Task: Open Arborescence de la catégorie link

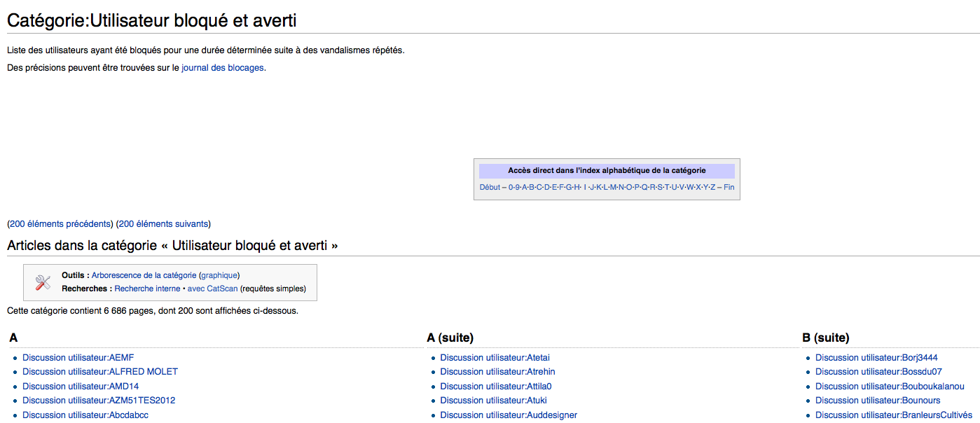Action: [x=144, y=275]
